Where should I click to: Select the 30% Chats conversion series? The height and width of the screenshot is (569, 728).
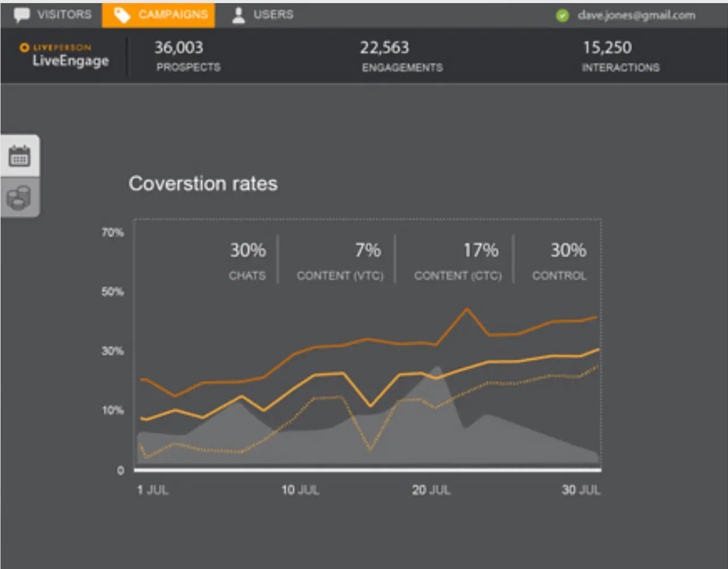tap(247, 260)
